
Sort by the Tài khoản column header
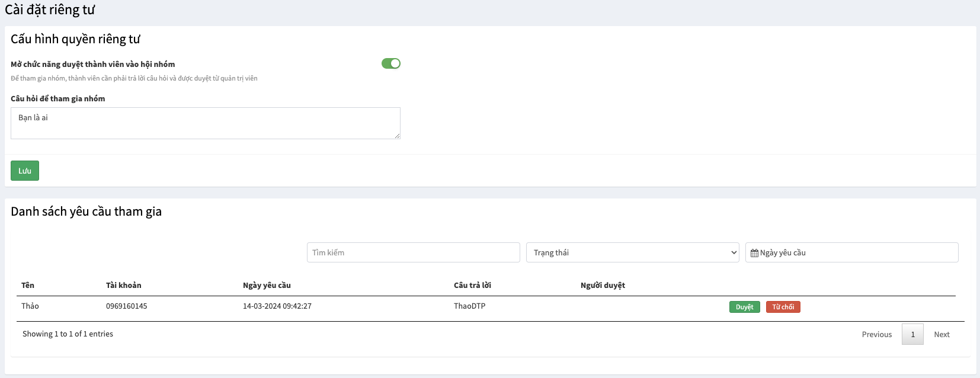point(123,285)
